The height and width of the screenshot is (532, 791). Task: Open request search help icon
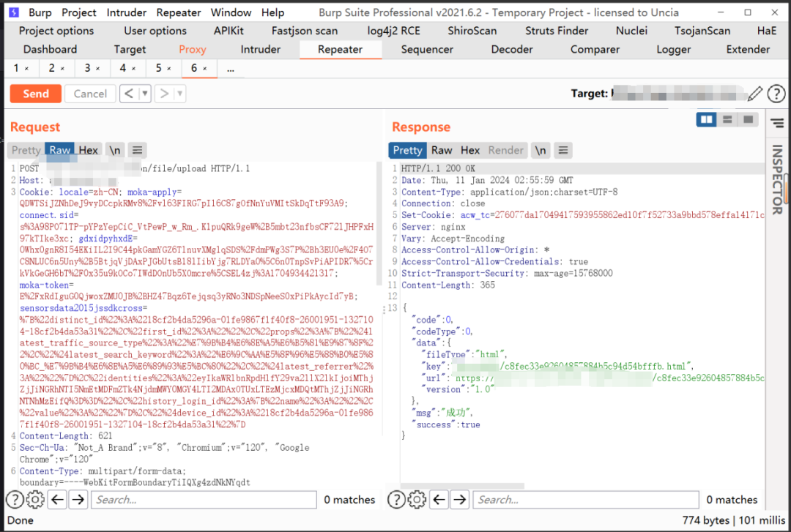15,500
